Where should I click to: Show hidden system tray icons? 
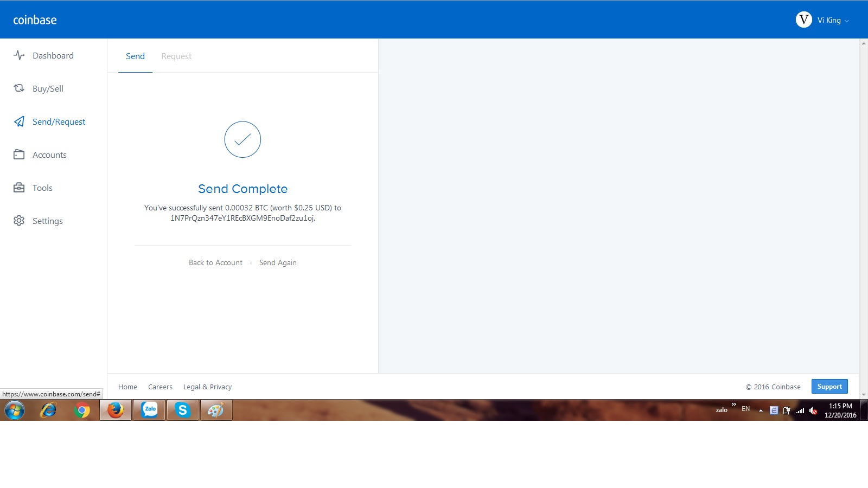[x=761, y=410]
